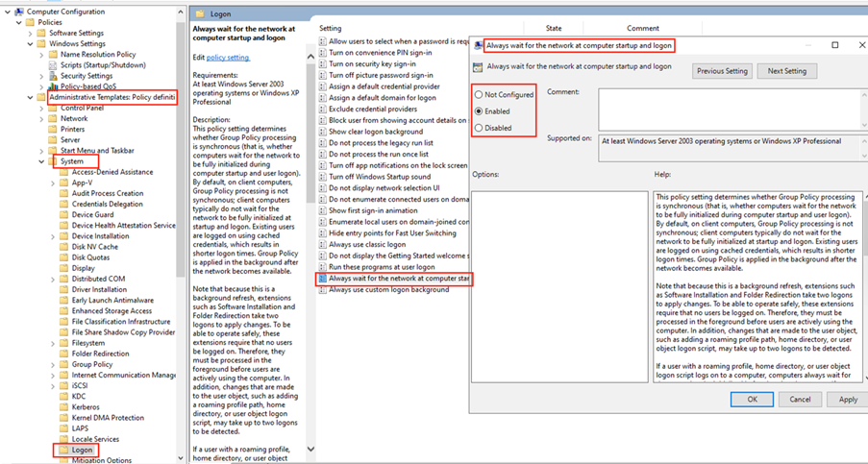This screenshot has height=464, width=868.
Task: Click the State column header
Action: [554, 29]
